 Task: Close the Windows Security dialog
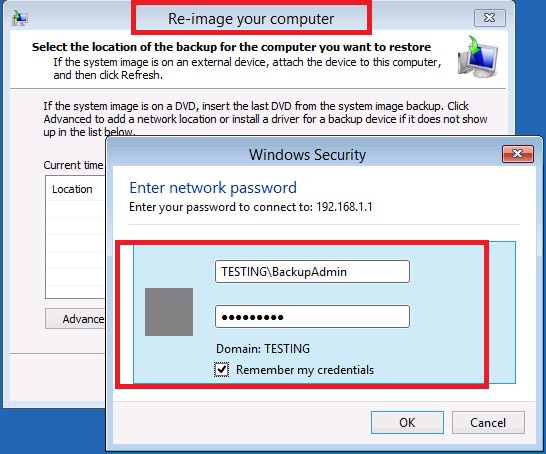point(518,154)
